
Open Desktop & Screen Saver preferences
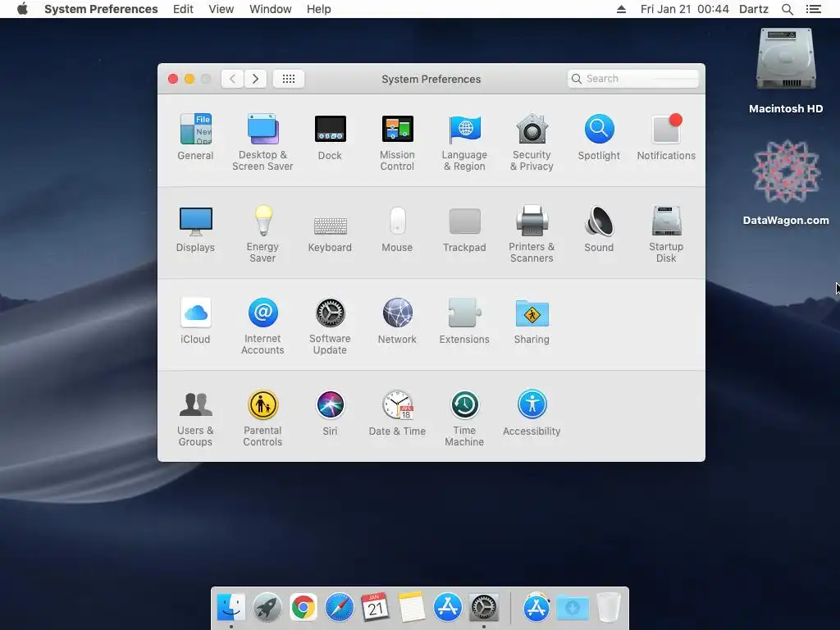pos(262,142)
